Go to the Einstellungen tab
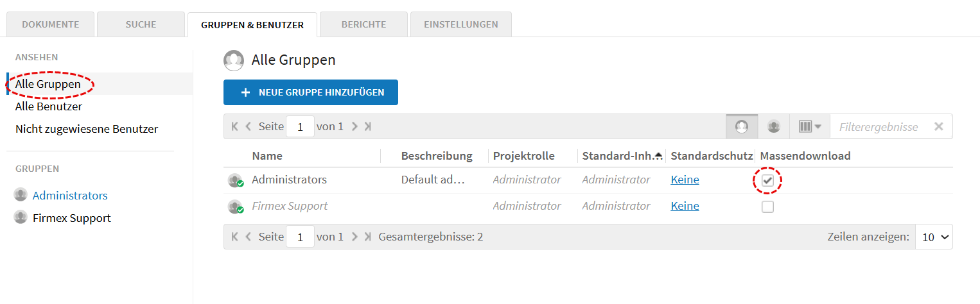The width and height of the screenshot is (980, 304). pos(461,24)
